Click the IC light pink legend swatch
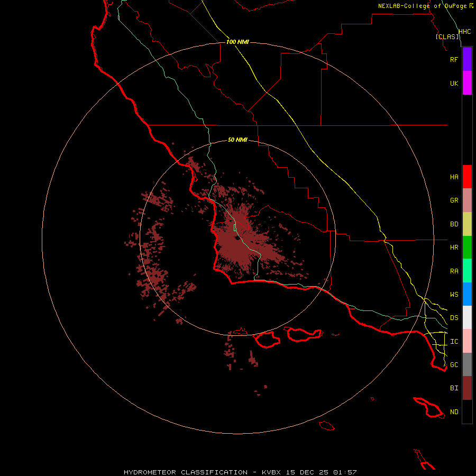Image resolution: width=476 pixels, height=476 pixels. click(x=467, y=341)
